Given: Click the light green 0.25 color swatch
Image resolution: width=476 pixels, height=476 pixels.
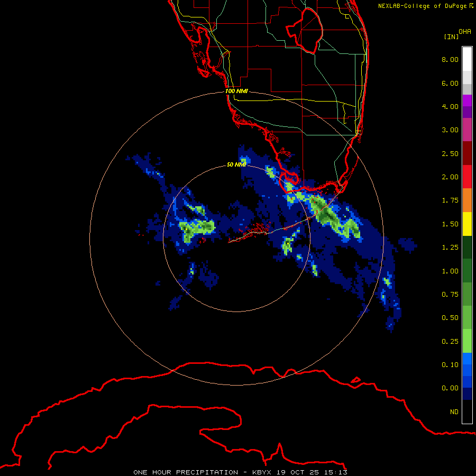Looking at the screenshot, I should tap(467, 341).
